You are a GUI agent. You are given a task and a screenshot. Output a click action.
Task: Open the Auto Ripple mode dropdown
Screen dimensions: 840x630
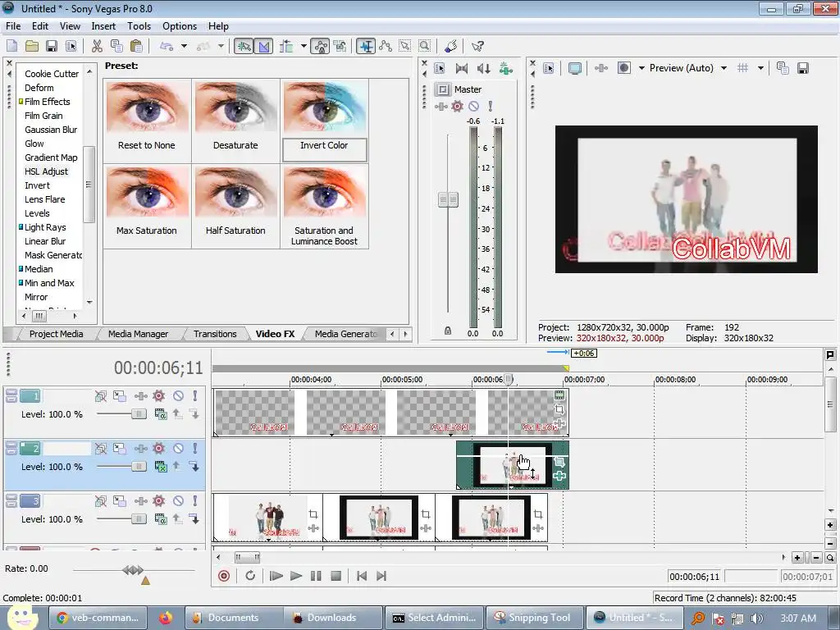(304, 46)
